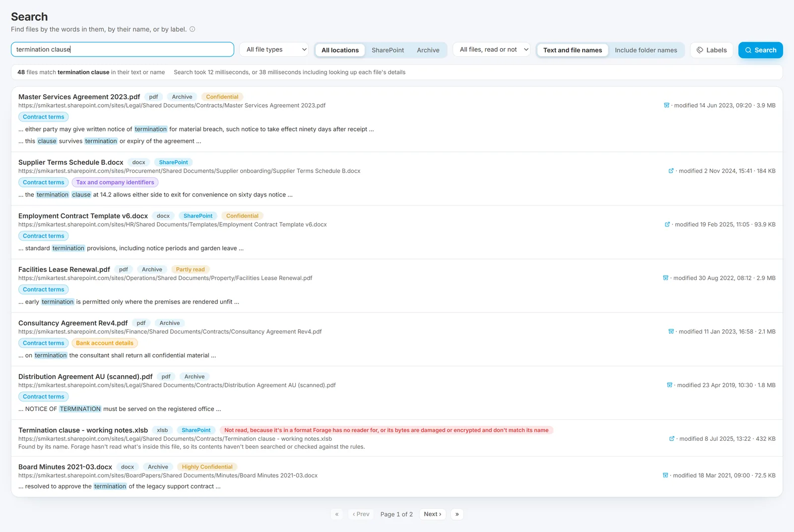Filter results to SharePoint only
The height and width of the screenshot is (532, 794).
pyautogui.click(x=388, y=50)
